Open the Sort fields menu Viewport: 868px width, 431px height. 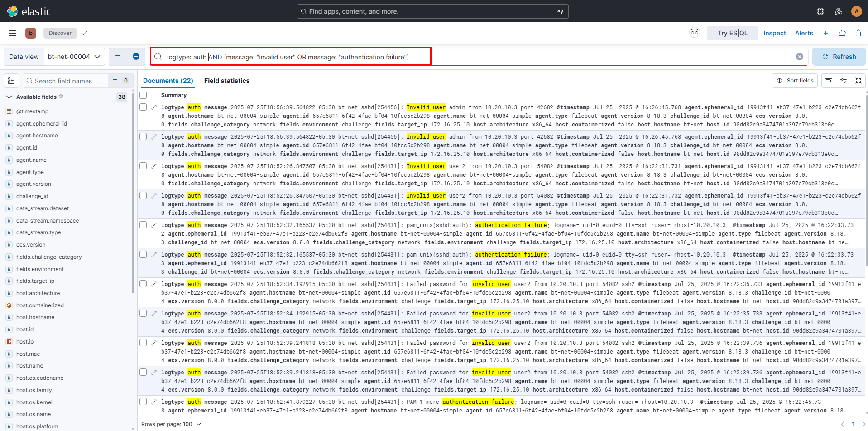pos(795,81)
